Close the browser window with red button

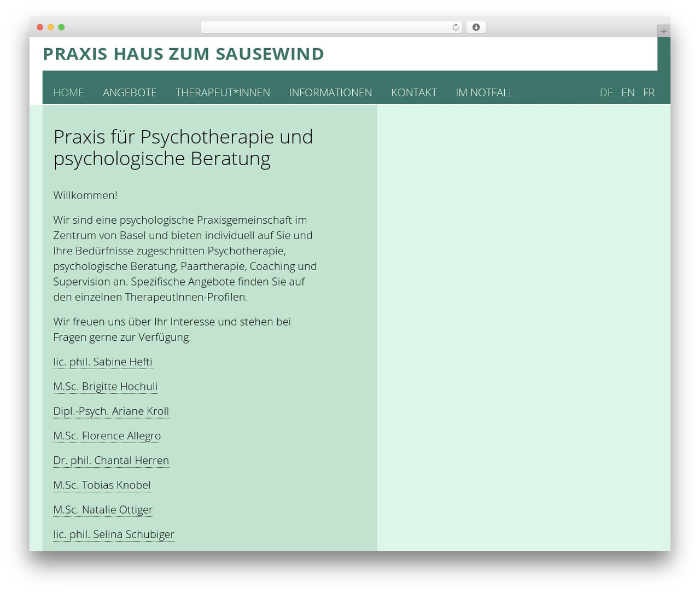(x=40, y=27)
